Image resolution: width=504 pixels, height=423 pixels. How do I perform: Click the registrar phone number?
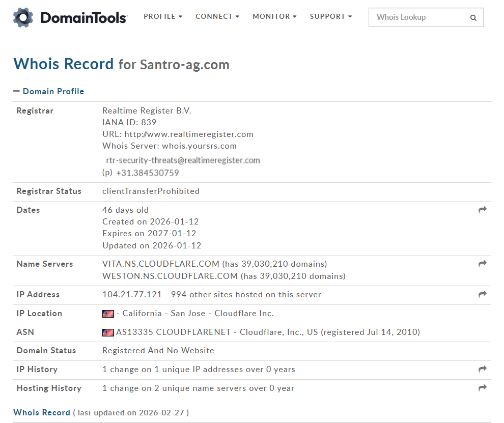147,173
